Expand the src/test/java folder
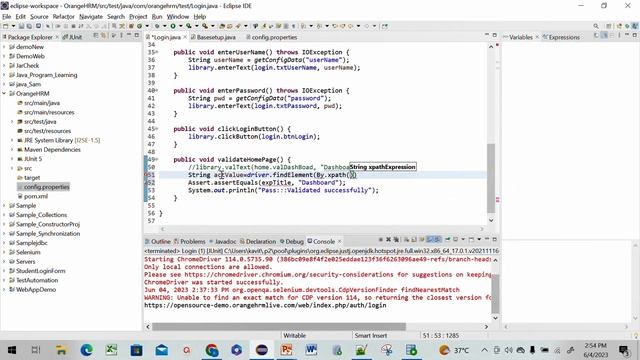 [x=12, y=122]
